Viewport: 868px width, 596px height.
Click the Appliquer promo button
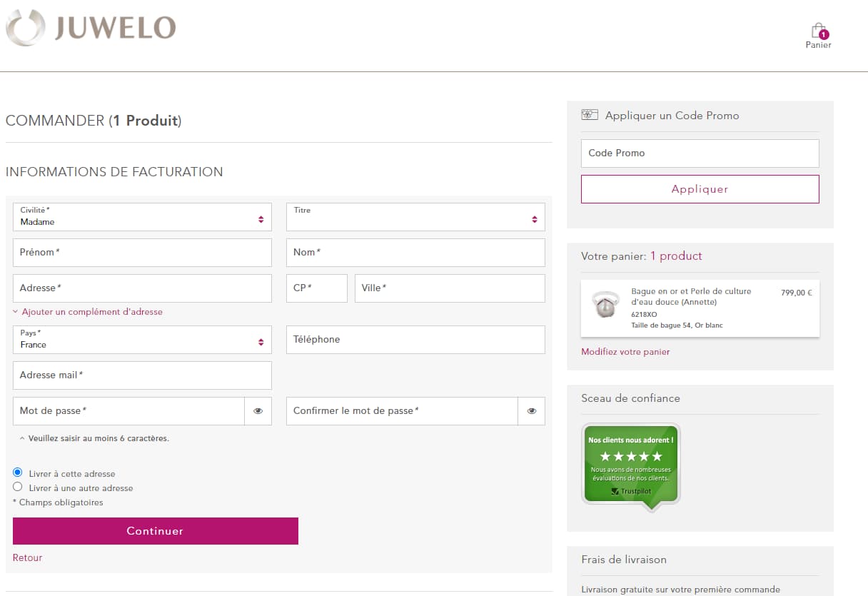click(700, 189)
